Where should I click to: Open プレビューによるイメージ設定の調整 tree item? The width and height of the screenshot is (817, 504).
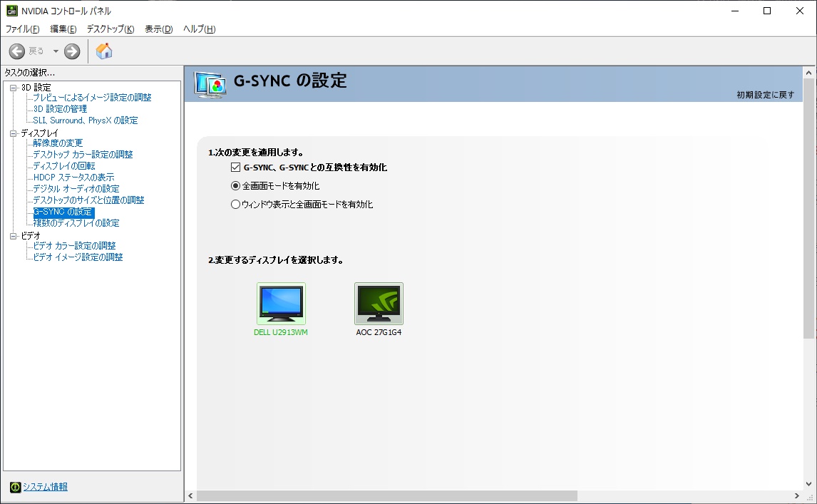[x=92, y=98]
